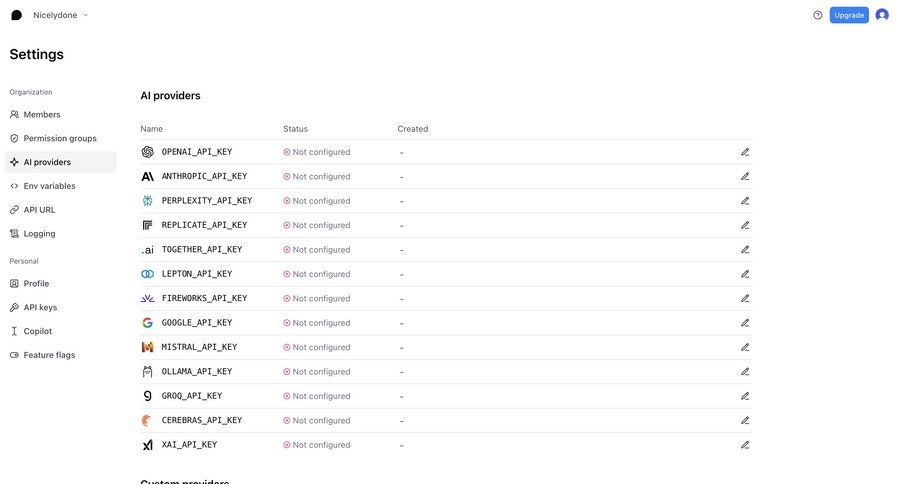Screen dimensions: 900x484
Task: Click the OLLAMA_API_KEY row name
Action: click(196, 372)
